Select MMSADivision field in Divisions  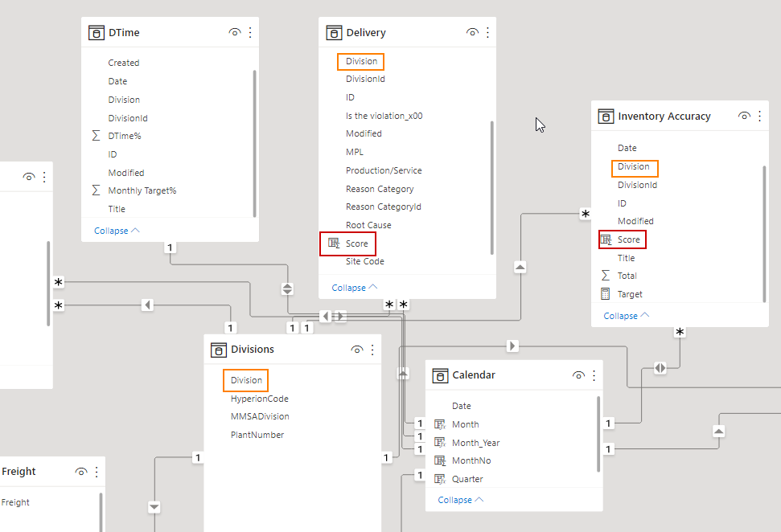[x=260, y=416]
